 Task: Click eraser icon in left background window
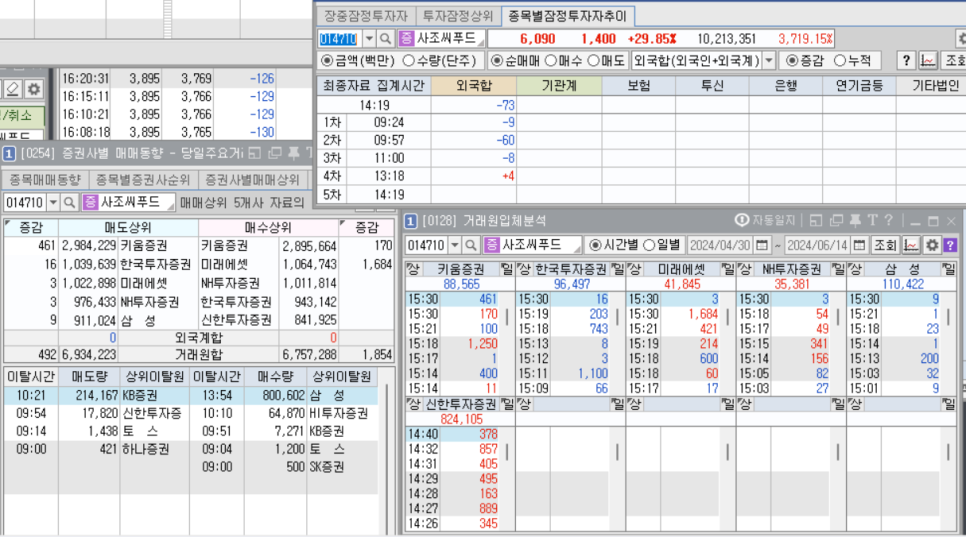point(12,89)
